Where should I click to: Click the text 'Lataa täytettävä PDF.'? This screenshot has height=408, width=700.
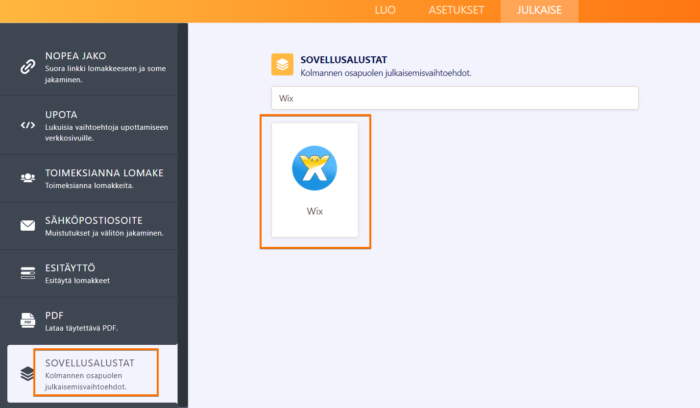tap(81, 328)
